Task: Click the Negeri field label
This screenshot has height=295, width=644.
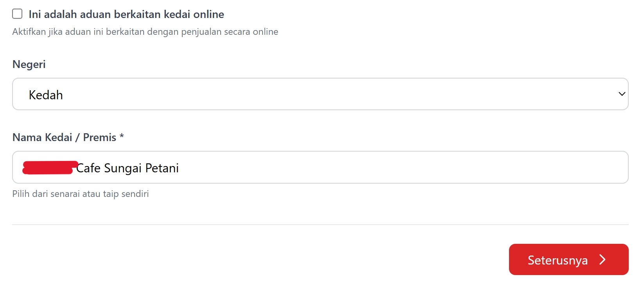Action: tap(29, 64)
